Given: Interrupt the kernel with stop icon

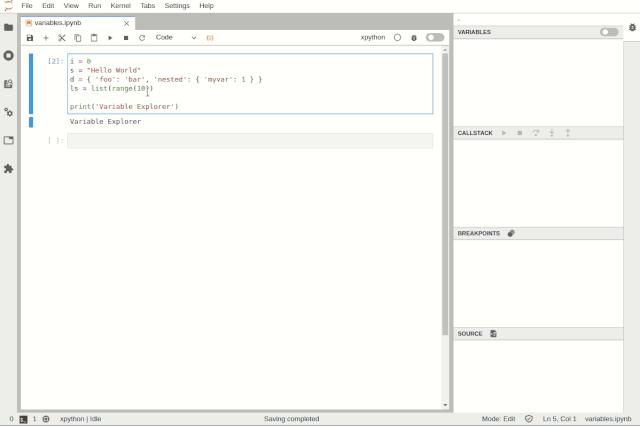Looking at the screenshot, I should click(x=126, y=38).
